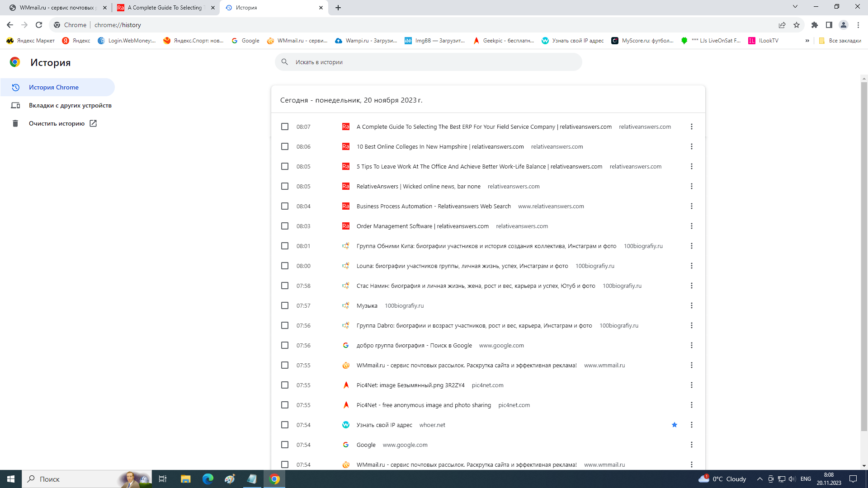
Task: Open new tab with plus button
Action: [338, 8]
